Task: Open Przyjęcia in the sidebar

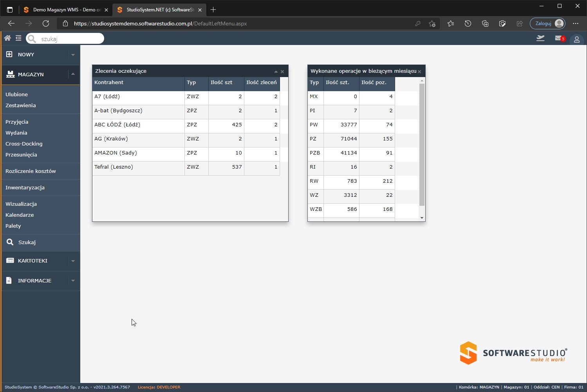Action: pos(17,122)
